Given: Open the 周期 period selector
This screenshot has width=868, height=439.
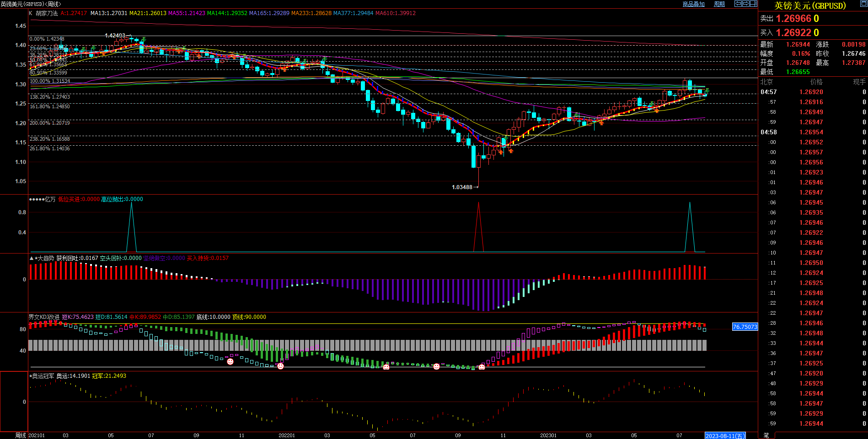Looking at the screenshot, I should 719,4.
